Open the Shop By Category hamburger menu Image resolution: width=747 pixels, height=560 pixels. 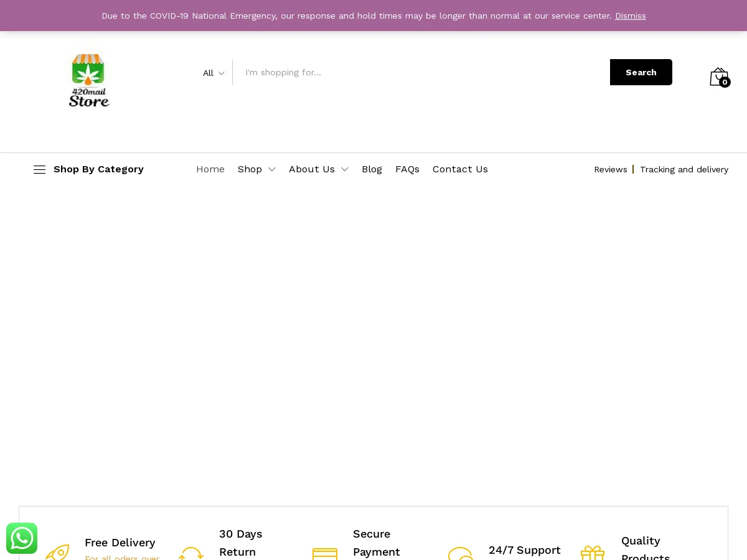point(39,169)
